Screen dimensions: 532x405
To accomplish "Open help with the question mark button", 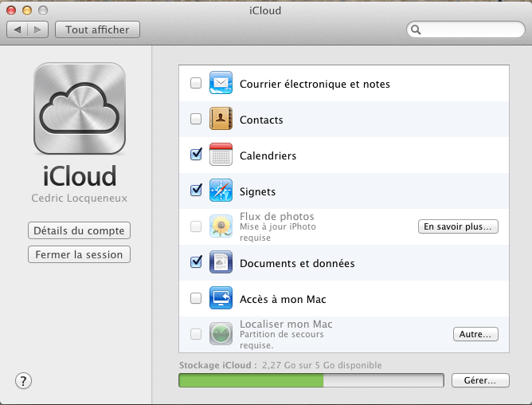I will point(23,381).
